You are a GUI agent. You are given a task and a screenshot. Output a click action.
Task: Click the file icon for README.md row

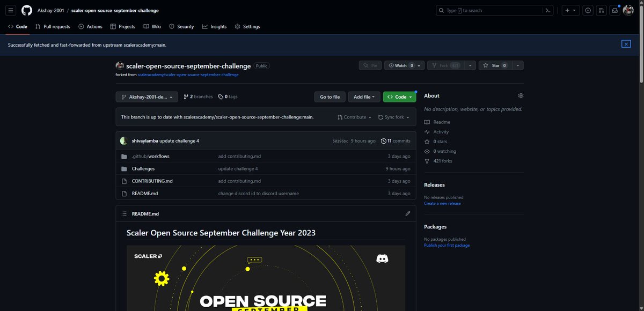pyautogui.click(x=125, y=193)
